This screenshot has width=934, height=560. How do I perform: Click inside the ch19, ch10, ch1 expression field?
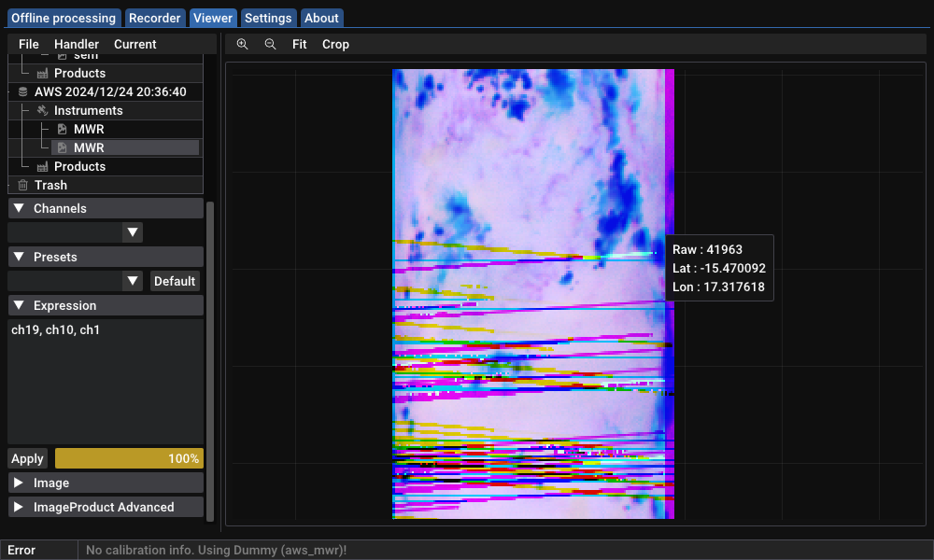pyautogui.click(x=105, y=381)
